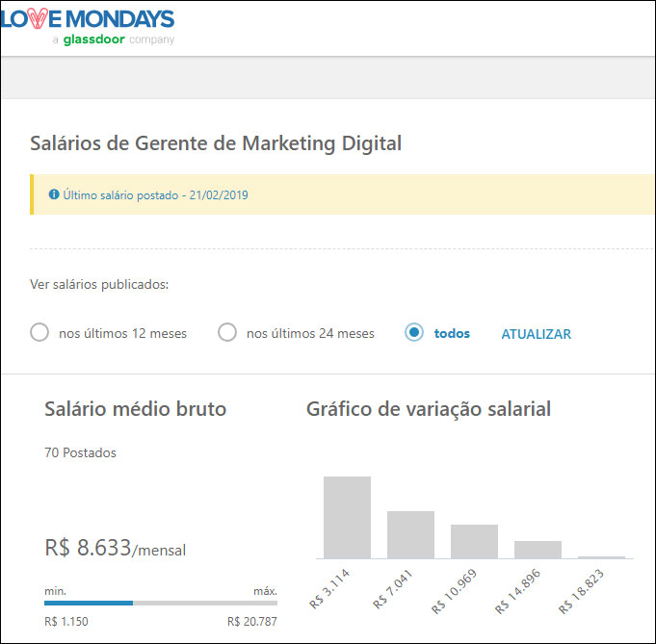This screenshot has width=656, height=644.
Task: Click the R$ 3.114 salary bar
Action: click(x=347, y=517)
